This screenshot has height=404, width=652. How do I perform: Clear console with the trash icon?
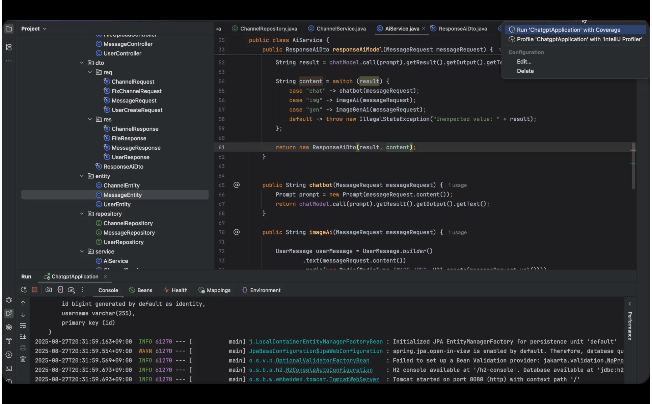point(23,359)
